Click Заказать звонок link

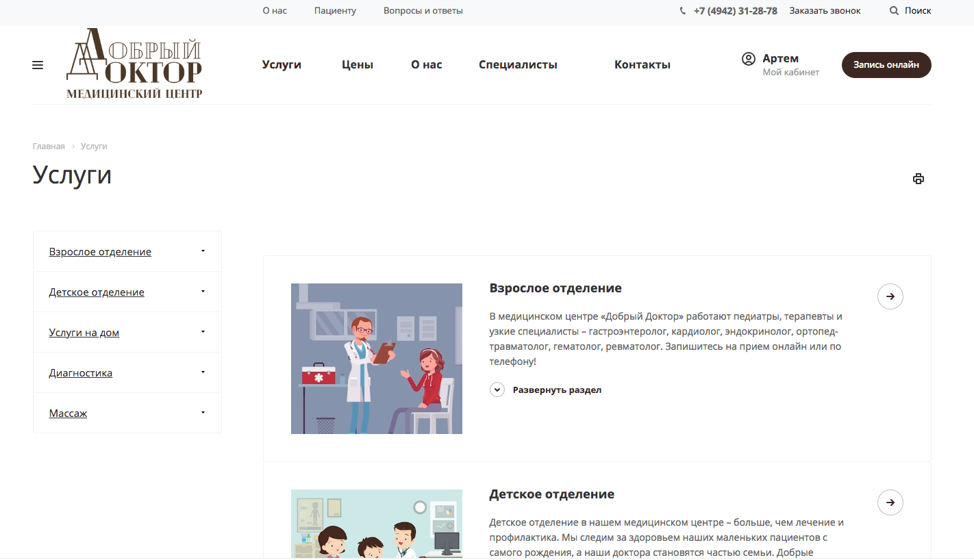[x=825, y=11]
